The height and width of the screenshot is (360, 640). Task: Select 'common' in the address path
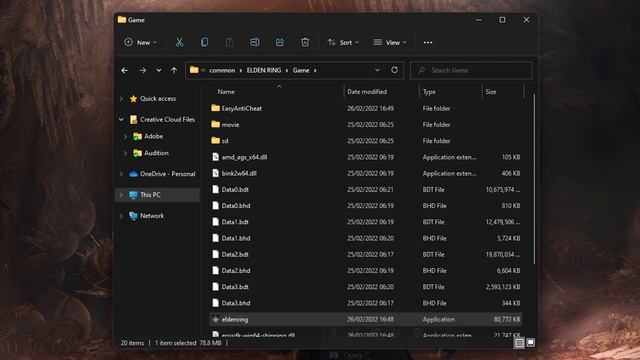coord(222,70)
